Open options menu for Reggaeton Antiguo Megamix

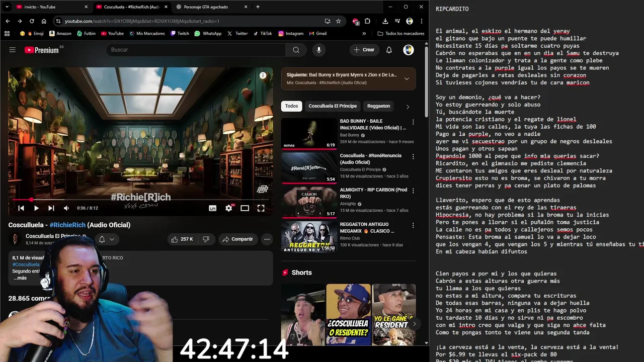[x=413, y=225]
